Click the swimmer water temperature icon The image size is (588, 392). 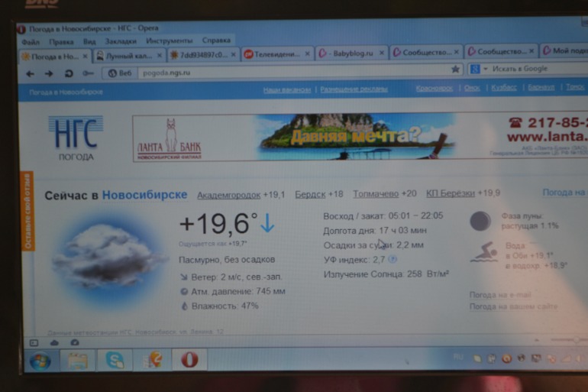coord(483,253)
